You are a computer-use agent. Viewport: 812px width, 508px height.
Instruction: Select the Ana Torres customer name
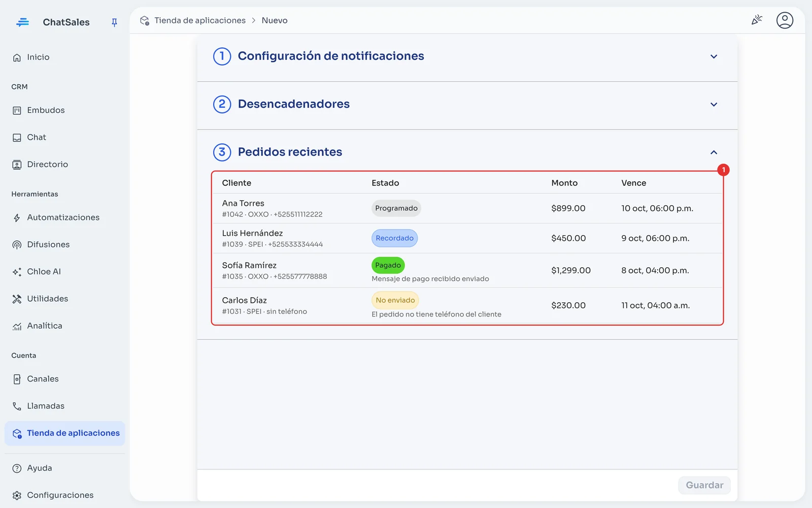[x=243, y=203]
